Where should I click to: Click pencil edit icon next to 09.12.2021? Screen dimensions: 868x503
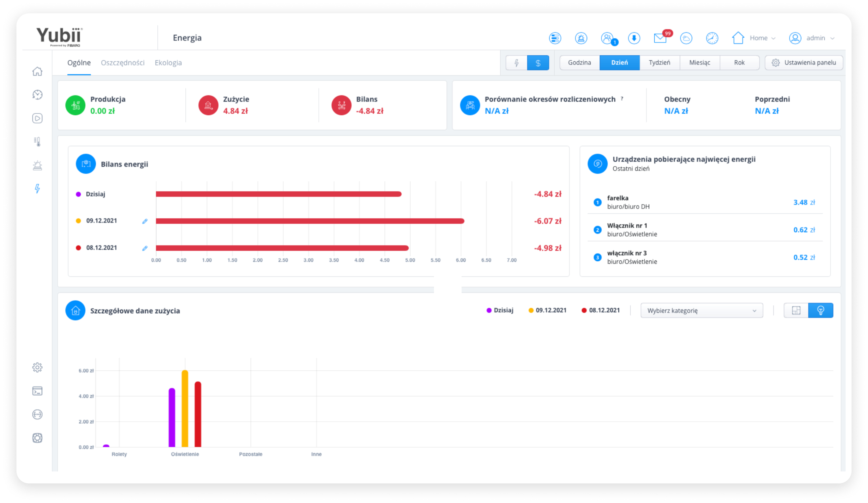pos(145,221)
